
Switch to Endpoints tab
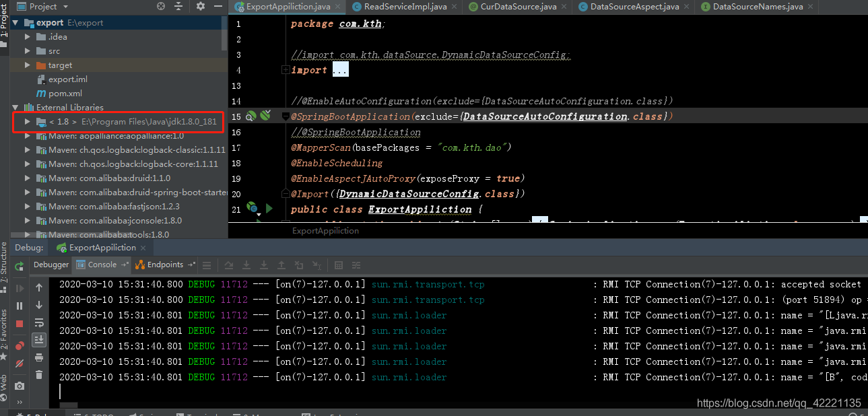click(x=165, y=265)
